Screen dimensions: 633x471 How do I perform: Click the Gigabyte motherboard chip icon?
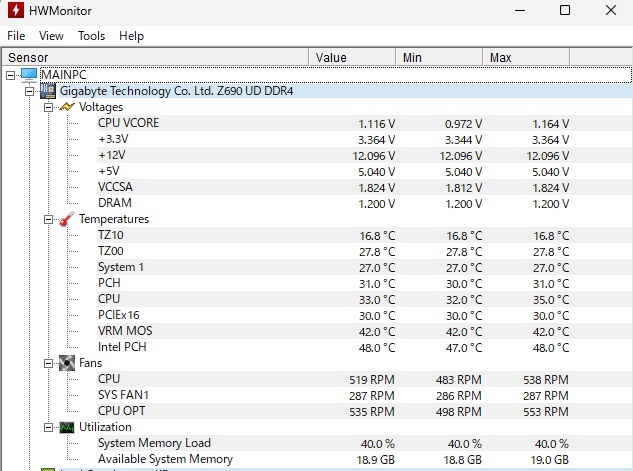[x=48, y=91]
